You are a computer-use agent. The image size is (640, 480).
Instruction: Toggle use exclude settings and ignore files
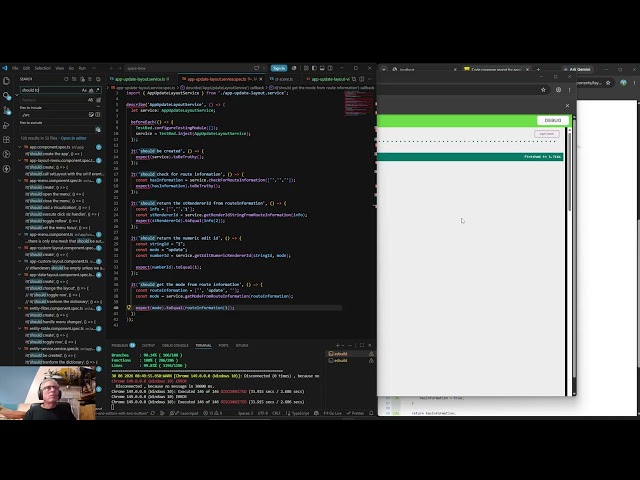[x=98, y=129]
